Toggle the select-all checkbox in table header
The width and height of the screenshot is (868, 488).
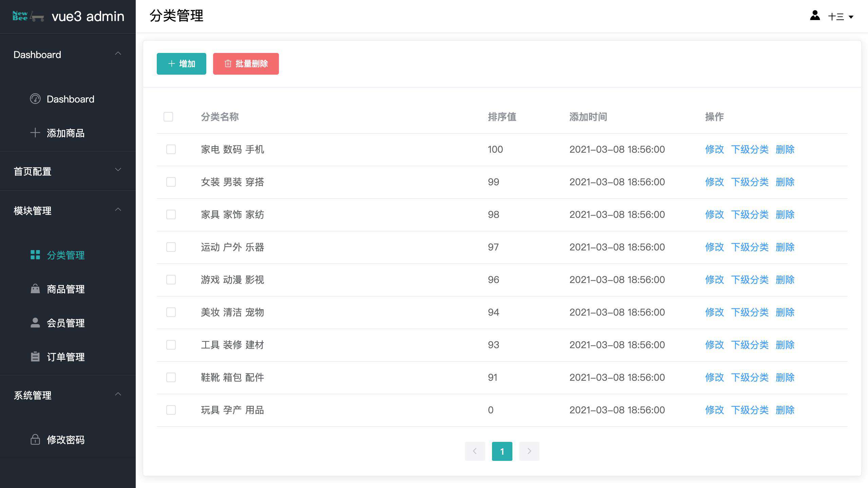tap(168, 117)
